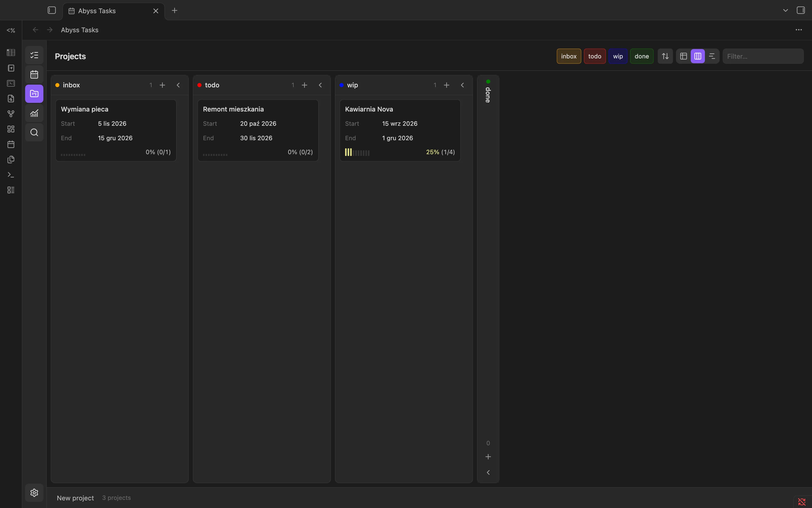
Task: Select the Projects folder icon in sidebar
Action: click(x=34, y=94)
